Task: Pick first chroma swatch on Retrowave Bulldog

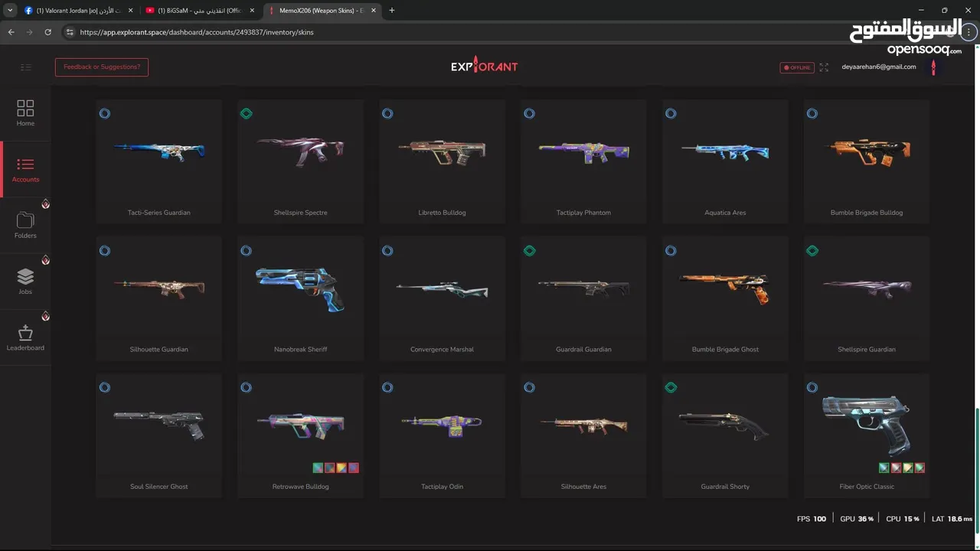Action: (x=318, y=468)
